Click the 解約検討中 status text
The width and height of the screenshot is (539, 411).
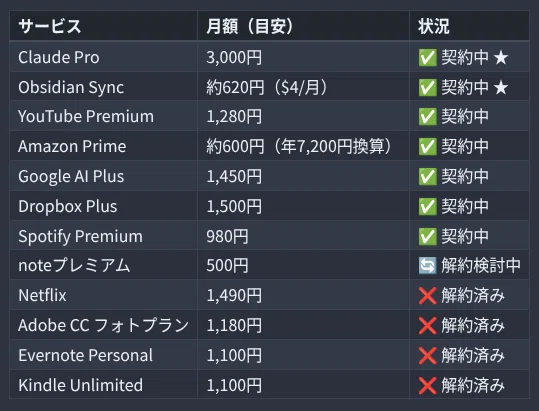(x=481, y=266)
